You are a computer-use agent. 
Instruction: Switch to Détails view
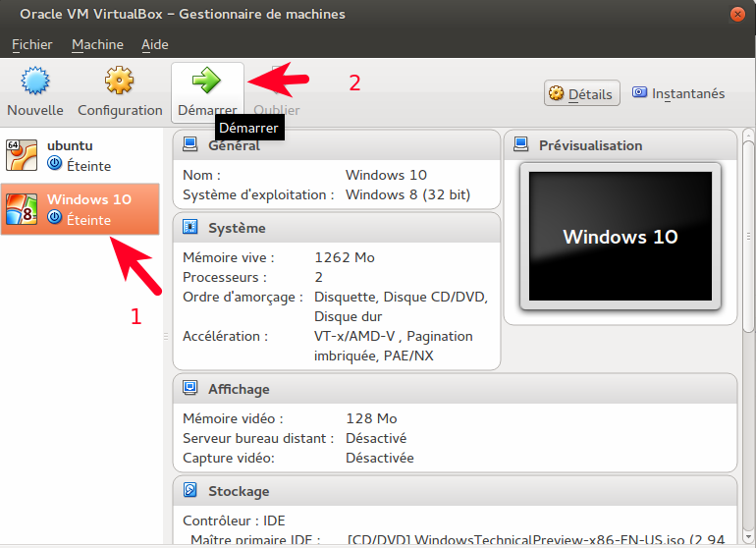[582, 93]
